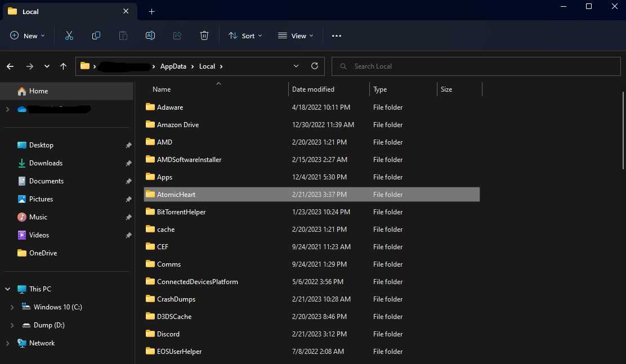Click the chevron after Local in path
The height and width of the screenshot is (364, 626).
pos(221,66)
